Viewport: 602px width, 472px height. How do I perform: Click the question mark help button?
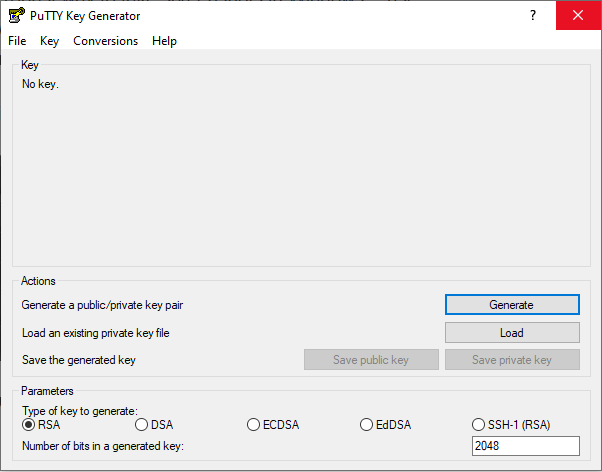pos(533,15)
